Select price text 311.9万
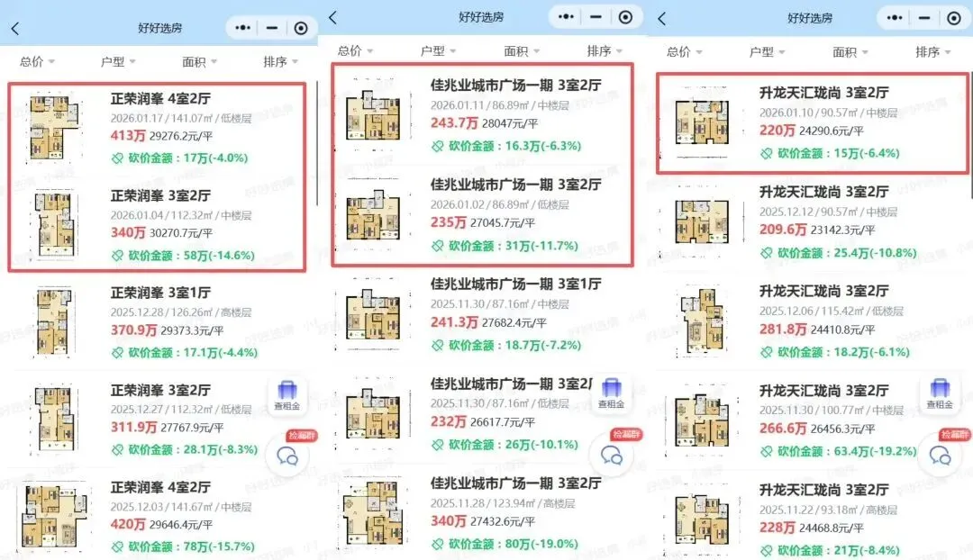This screenshot has height=560, width=973. coord(133,428)
